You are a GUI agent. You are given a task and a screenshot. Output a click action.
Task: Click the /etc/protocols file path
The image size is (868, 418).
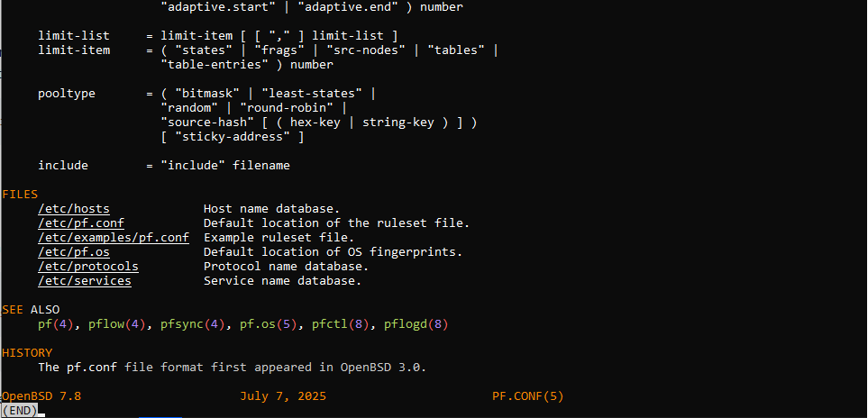pyautogui.click(x=88, y=267)
